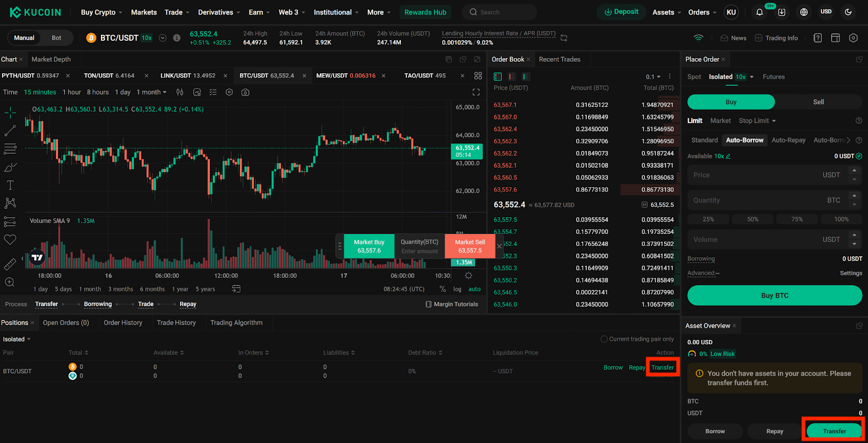Open Stop Limit order type dropdown
This screenshot has height=443, width=868.
(757, 121)
